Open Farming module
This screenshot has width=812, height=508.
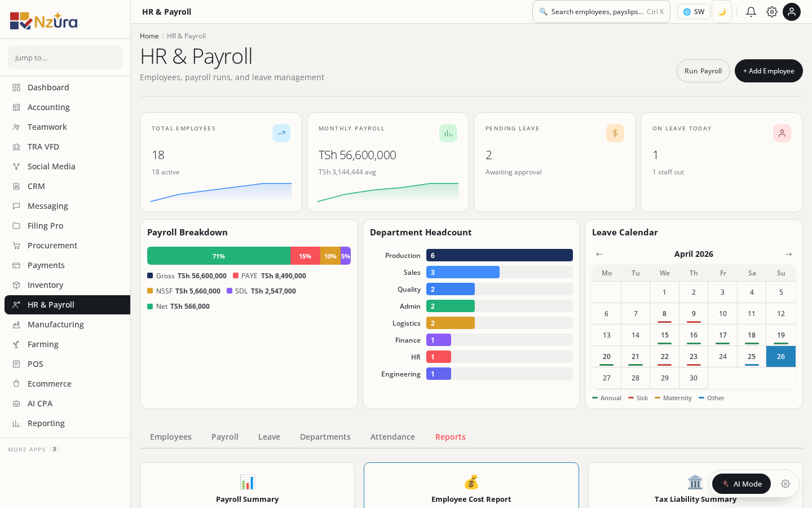[x=67, y=344]
